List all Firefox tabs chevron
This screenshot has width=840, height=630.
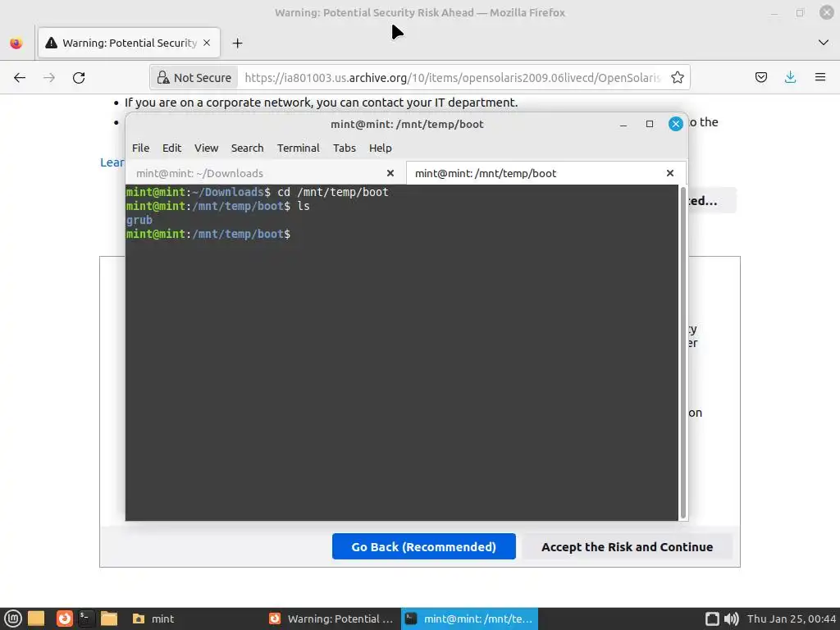pyautogui.click(x=824, y=43)
